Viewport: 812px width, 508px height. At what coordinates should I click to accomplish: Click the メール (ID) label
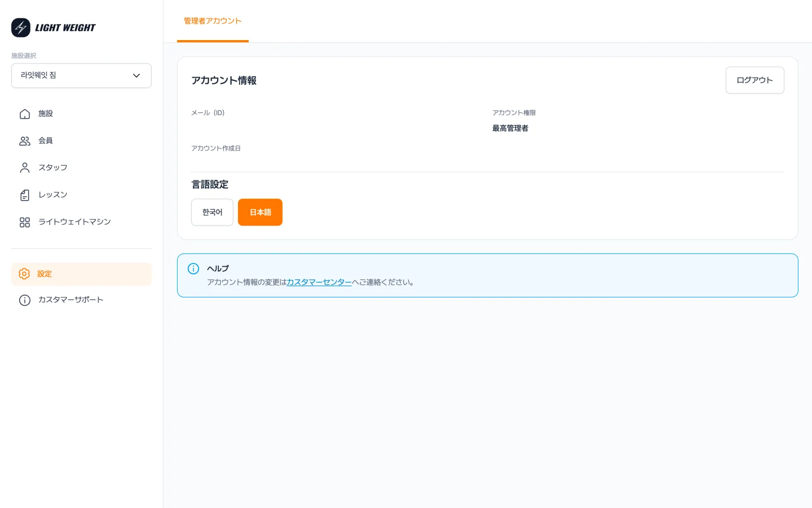(208, 113)
